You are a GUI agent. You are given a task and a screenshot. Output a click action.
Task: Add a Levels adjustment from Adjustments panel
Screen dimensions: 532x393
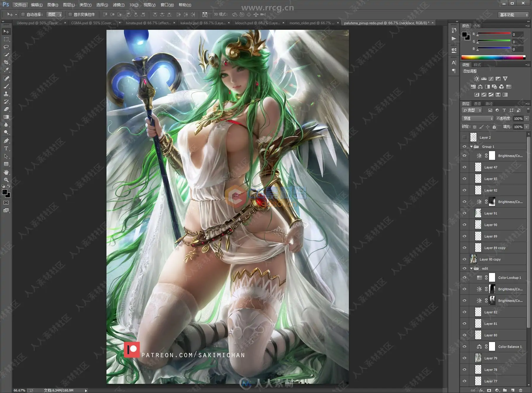484,79
